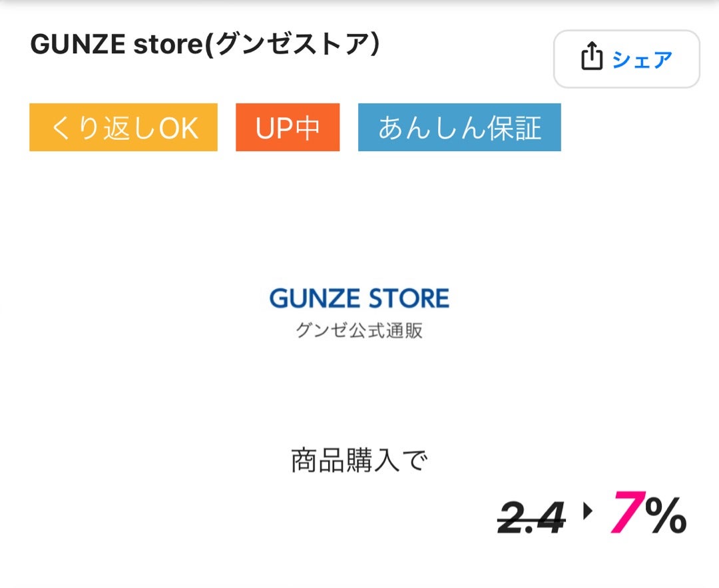719x588 pixels.
Task: Click the pink 7 rate number
Action: 626,513
